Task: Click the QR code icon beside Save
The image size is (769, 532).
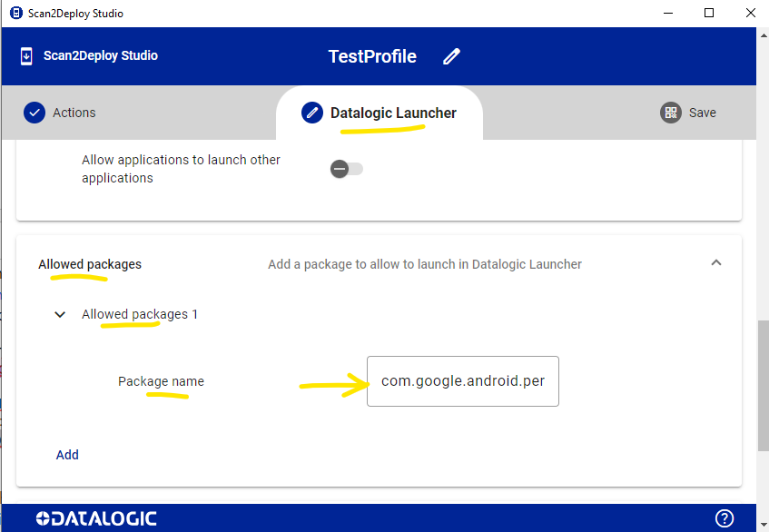Action: pyautogui.click(x=671, y=113)
